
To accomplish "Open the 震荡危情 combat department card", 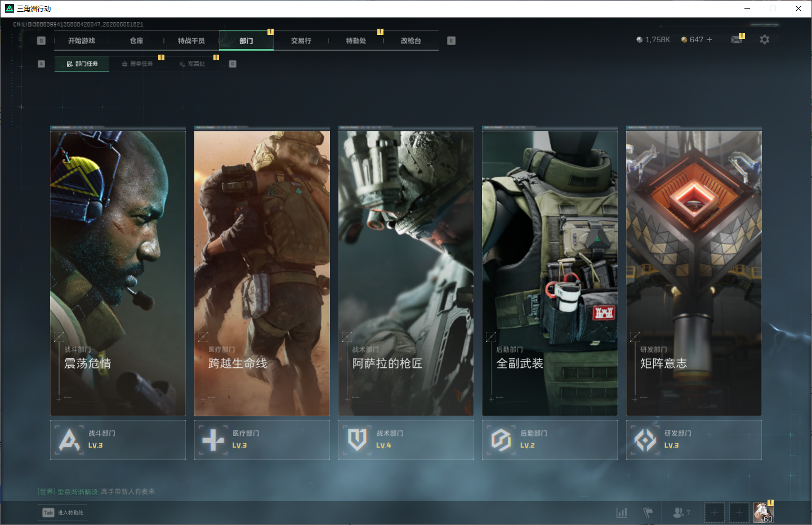I will (118, 272).
